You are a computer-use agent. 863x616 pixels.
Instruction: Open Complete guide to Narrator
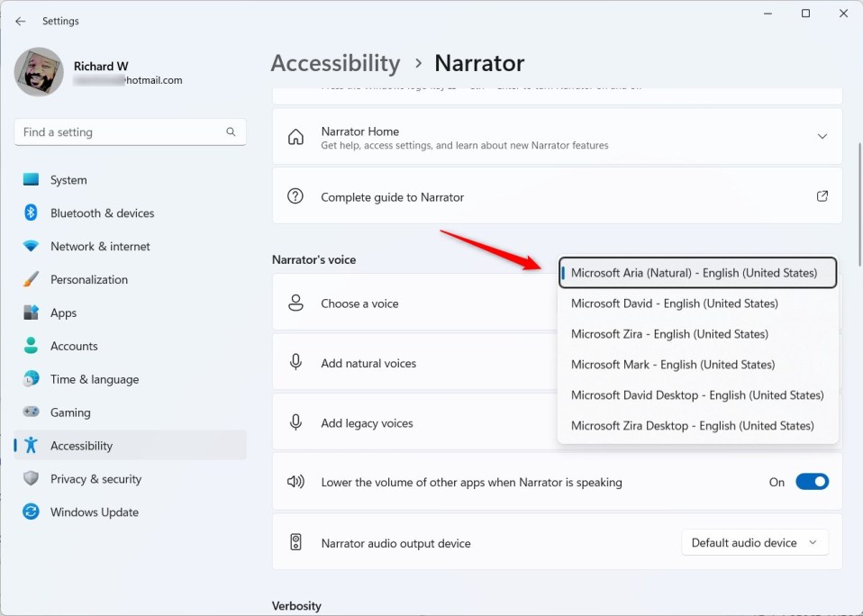point(557,196)
